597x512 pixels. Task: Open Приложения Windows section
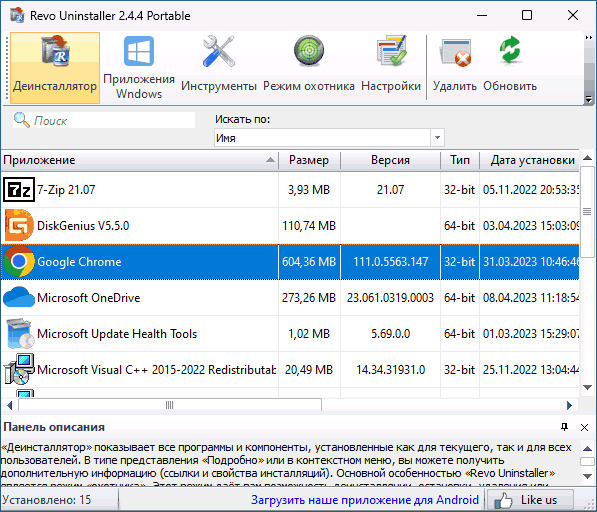(x=139, y=68)
